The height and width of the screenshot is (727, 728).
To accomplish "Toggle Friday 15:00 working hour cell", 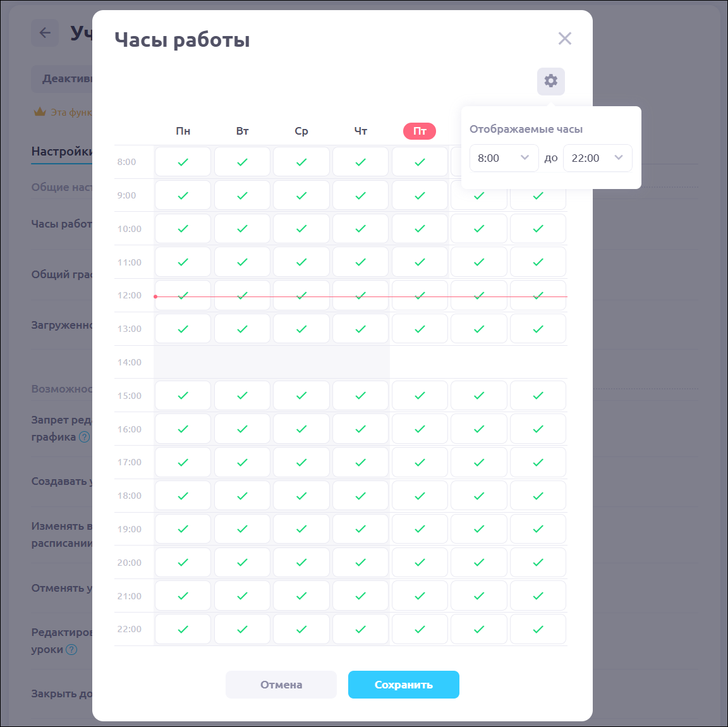I will (x=420, y=396).
